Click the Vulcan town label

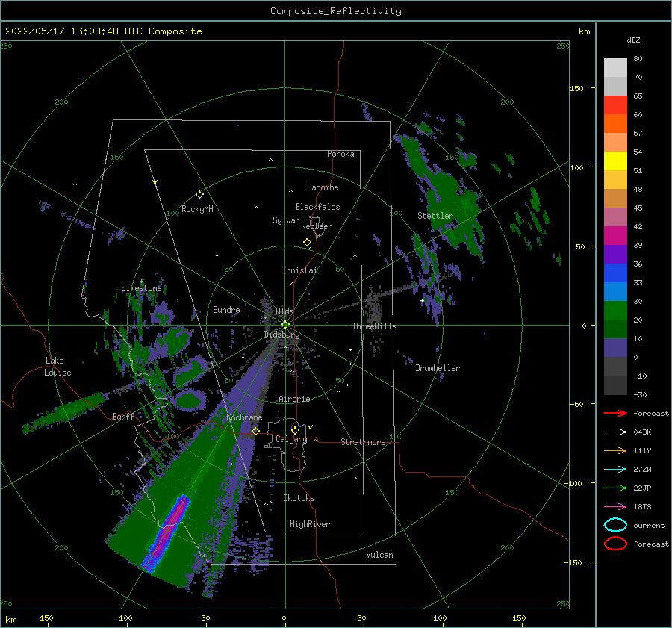[380, 555]
